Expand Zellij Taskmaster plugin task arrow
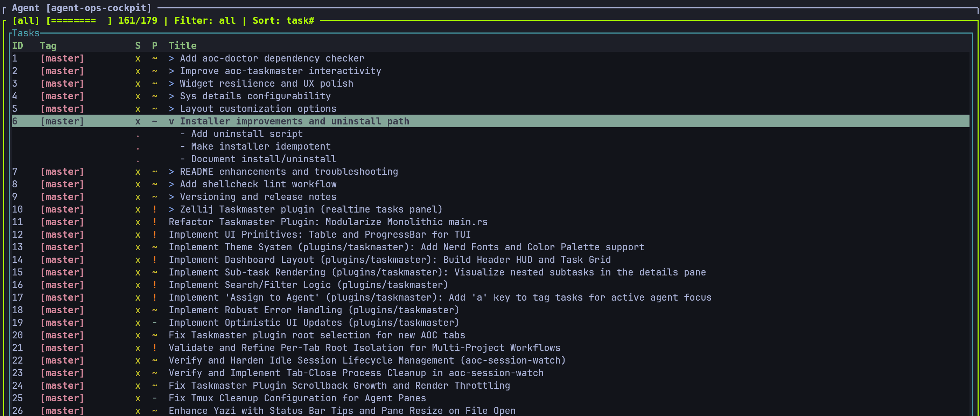Viewport: 980px width, 416px height. click(171, 209)
